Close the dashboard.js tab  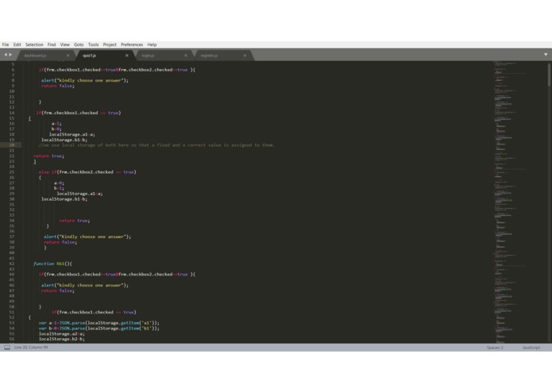(x=68, y=56)
